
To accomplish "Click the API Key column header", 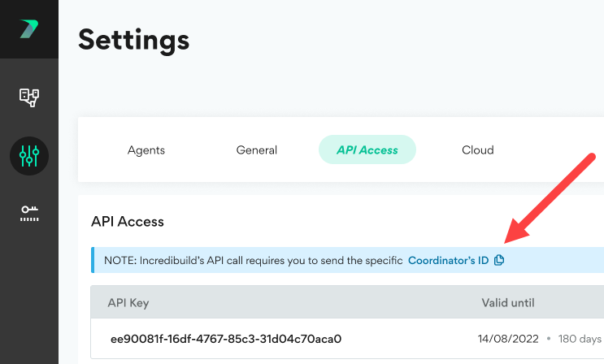I will coord(128,303).
